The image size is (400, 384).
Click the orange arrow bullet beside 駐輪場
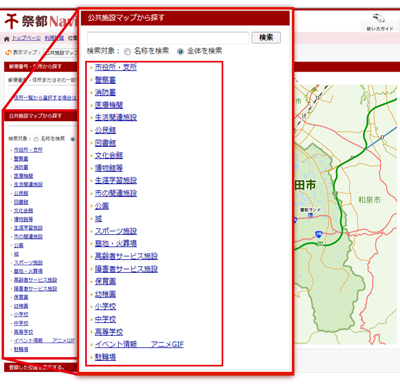click(x=91, y=357)
